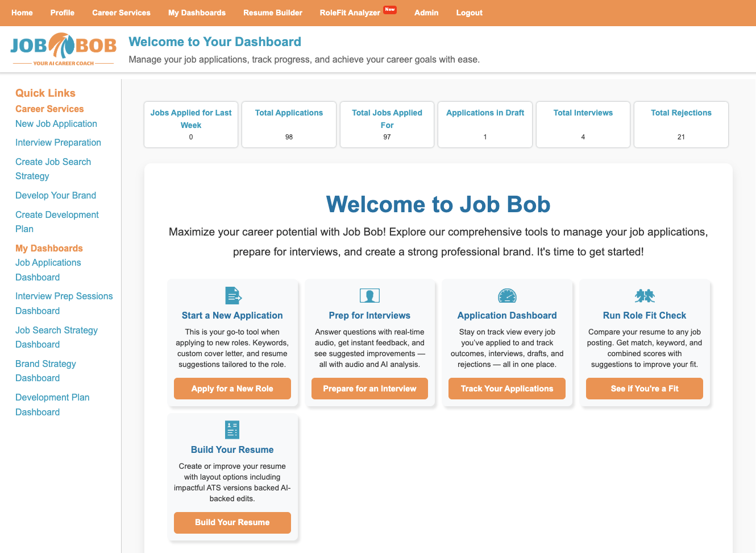Click the Run Role Fit Check icon

pyautogui.click(x=644, y=295)
